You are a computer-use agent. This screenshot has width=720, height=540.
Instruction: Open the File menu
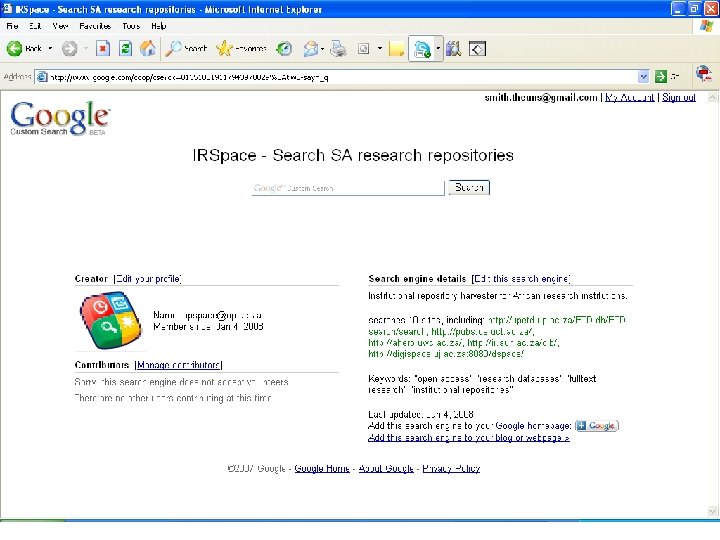coord(12,26)
